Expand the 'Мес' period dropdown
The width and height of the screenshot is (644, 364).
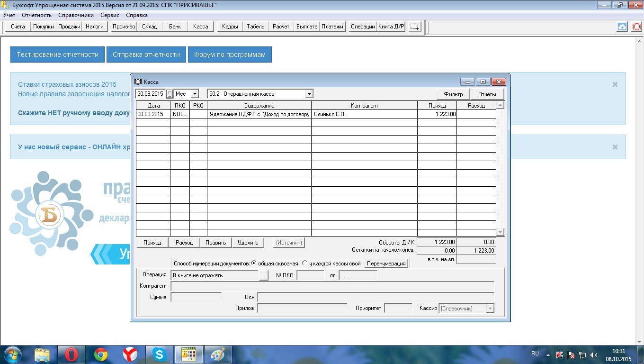194,94
